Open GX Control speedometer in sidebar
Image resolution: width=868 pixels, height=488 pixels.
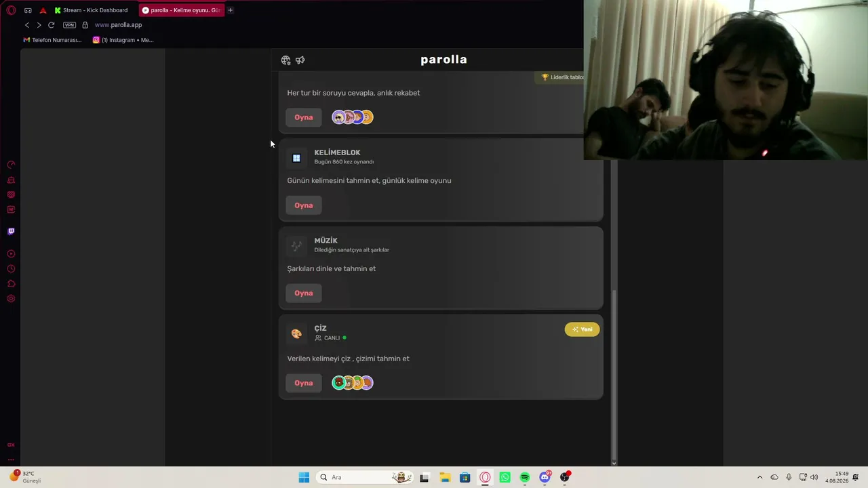[11, 165]
